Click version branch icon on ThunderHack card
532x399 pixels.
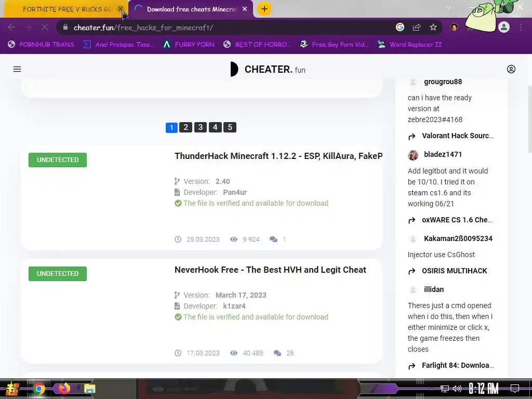click(x=177, y=181)
